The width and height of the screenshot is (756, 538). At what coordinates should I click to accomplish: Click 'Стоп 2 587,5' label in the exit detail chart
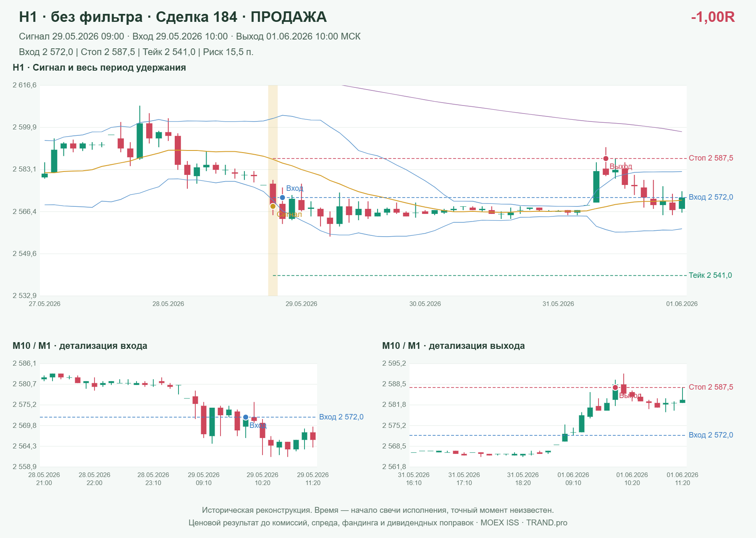click(711, 387)
